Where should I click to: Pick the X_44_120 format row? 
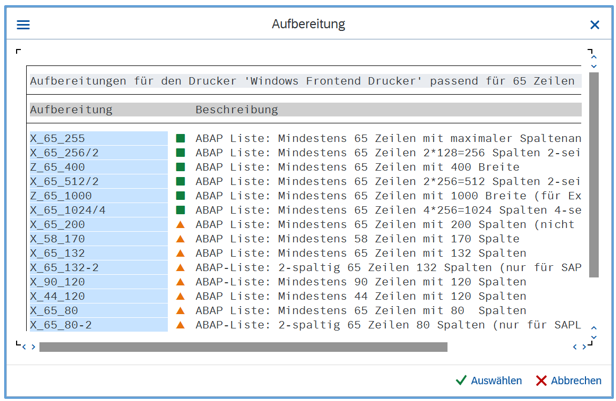click(98, 296)
